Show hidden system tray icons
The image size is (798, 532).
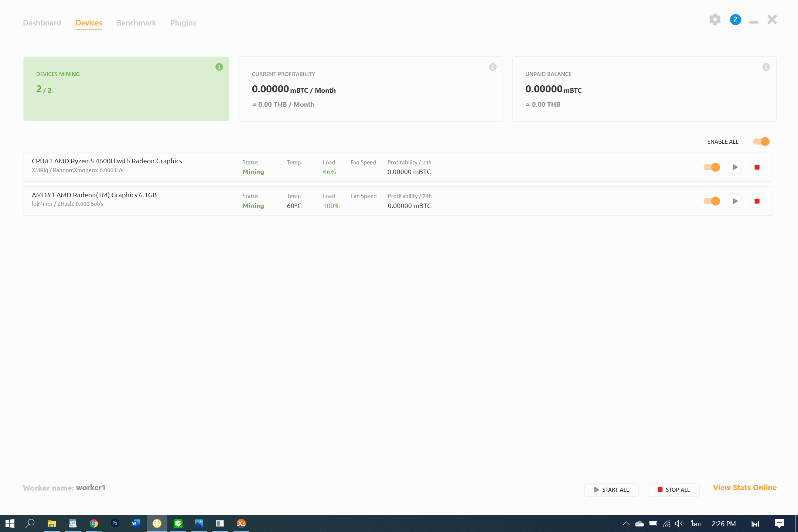626,524
